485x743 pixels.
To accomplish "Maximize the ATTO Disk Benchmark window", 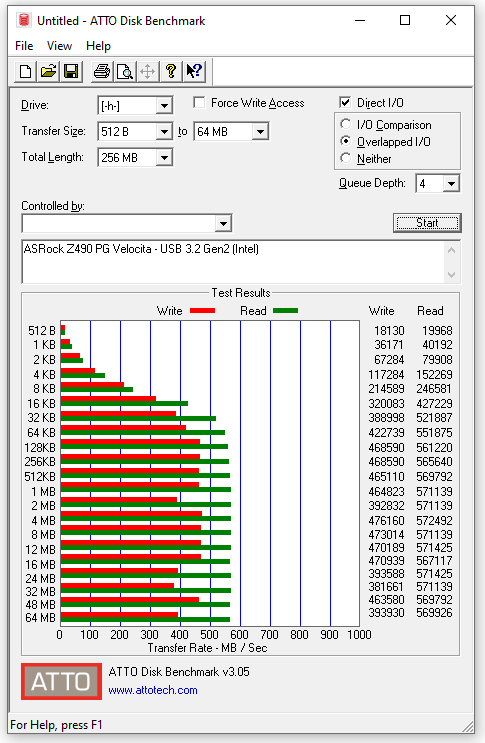I will point(405,20).
